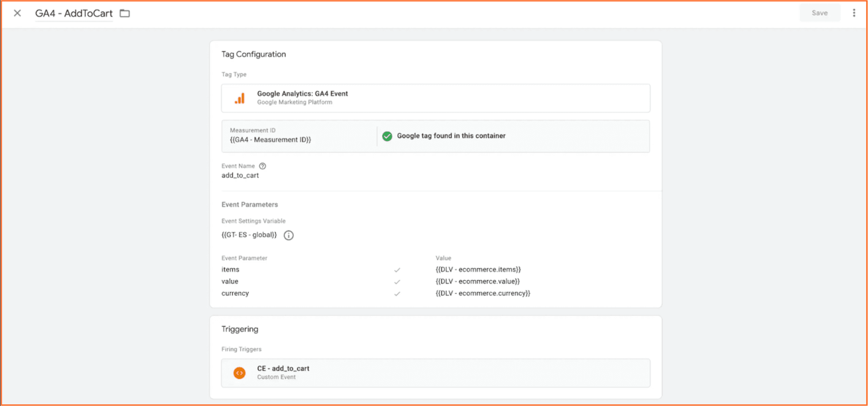Screen dimensions: 868x406
Task: Close the tag editor with the X icon
Action: tap(17, 13)
